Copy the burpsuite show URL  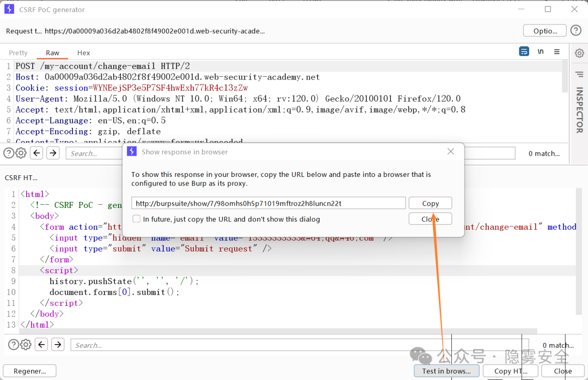click(430, 203)
